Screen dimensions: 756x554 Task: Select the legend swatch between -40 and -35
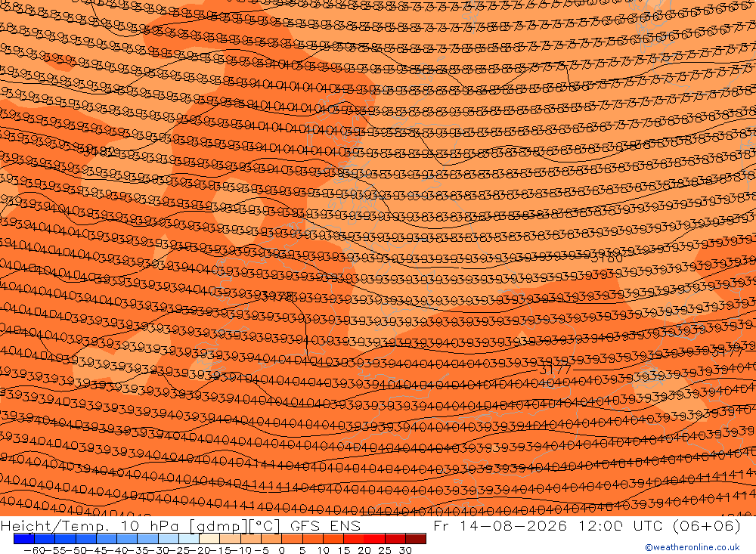click(127, 539)
